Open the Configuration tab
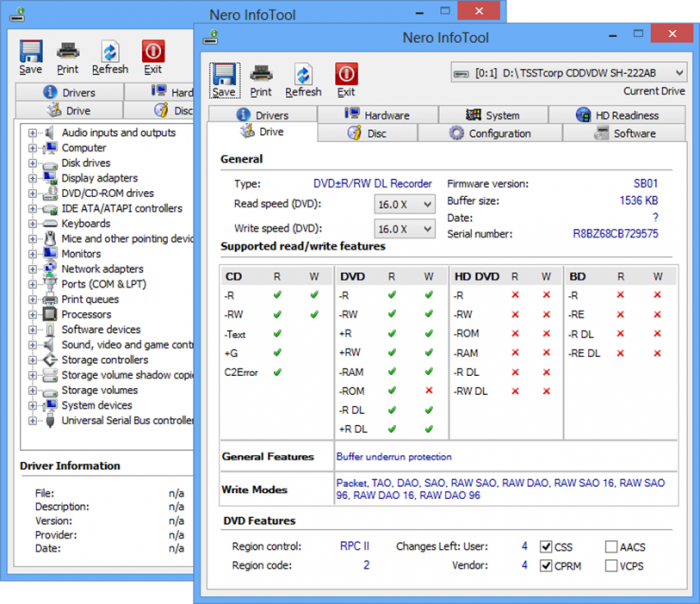Screen dimensions: 700x604 490,133
